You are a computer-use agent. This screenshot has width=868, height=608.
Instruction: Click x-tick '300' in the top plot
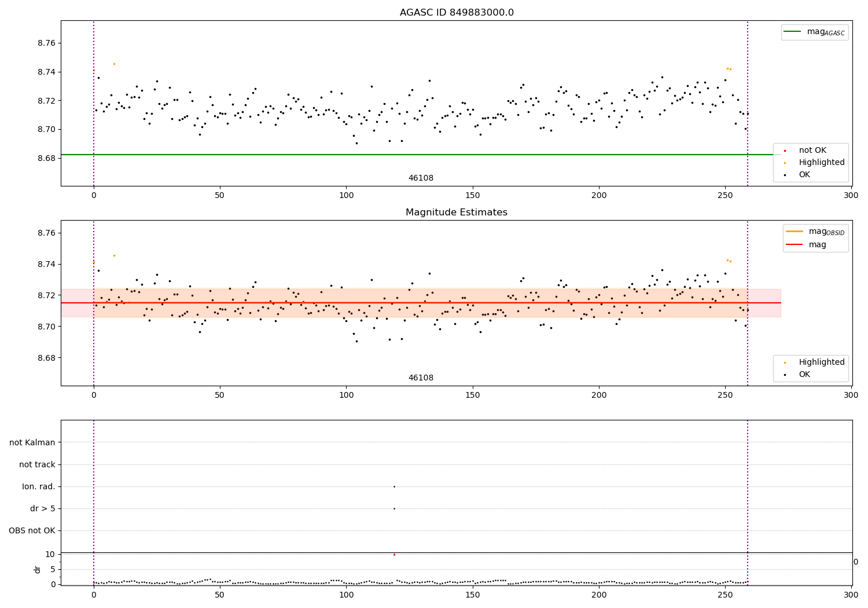(851, 196)
